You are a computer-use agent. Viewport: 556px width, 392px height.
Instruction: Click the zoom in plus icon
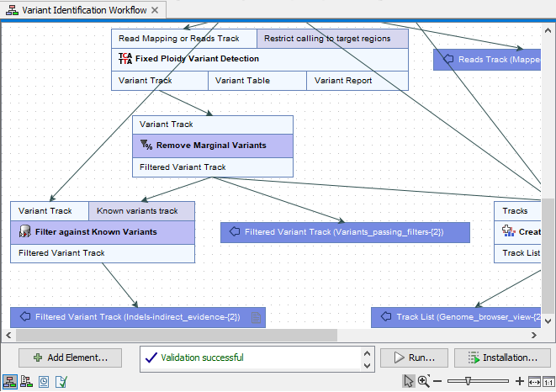pyautogui.click(x=520, y=381)
